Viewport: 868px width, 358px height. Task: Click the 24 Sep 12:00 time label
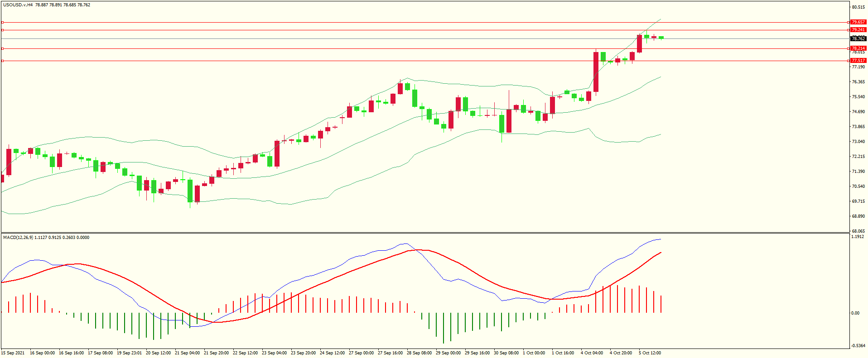click(332, 353)
